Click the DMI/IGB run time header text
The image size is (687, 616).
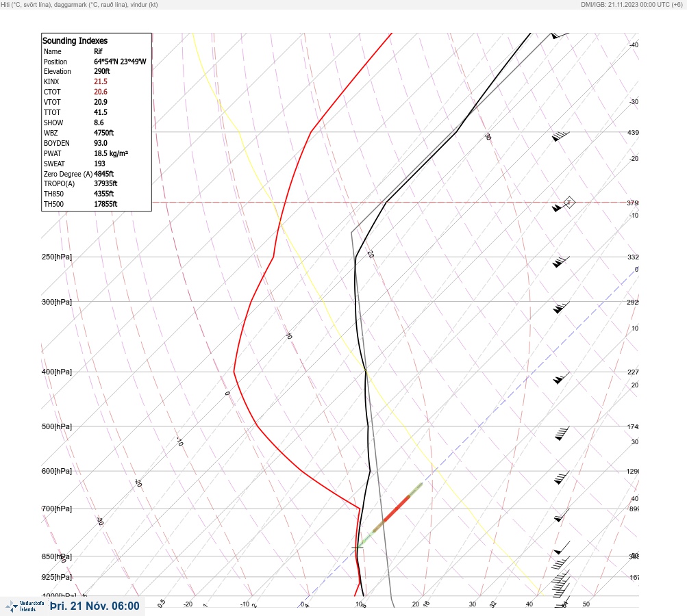pyautogui.click(x=632, y=4)
